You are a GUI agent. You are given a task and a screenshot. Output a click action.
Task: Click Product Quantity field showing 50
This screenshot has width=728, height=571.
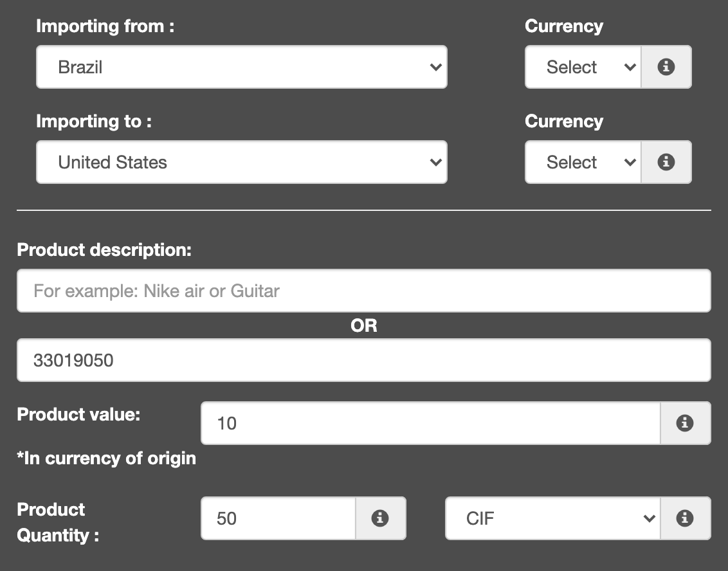[278, 518]
